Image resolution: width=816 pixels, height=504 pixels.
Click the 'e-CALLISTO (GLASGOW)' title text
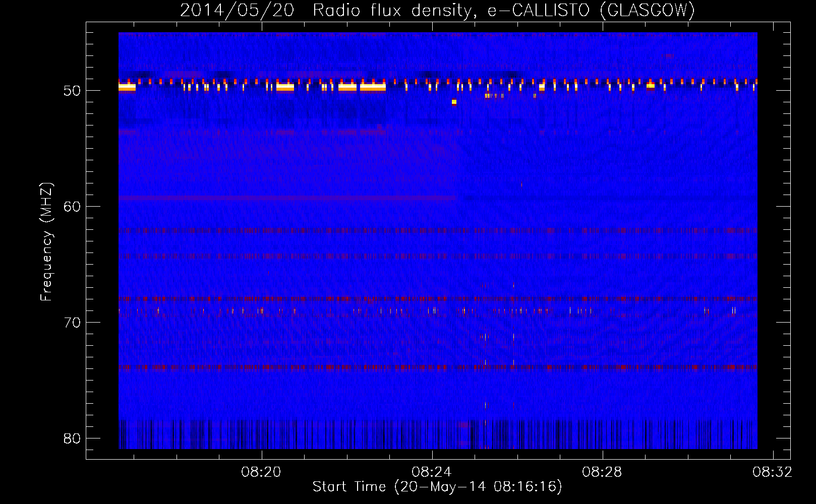591,11
